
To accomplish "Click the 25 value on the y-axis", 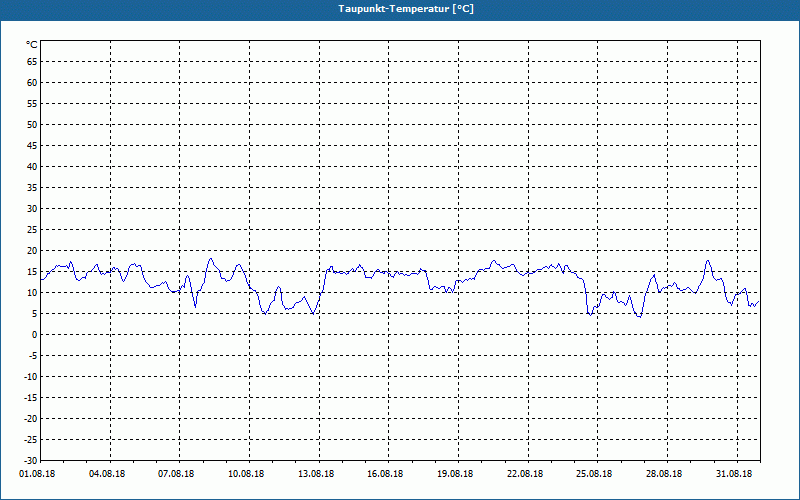I will coord(32,230).
